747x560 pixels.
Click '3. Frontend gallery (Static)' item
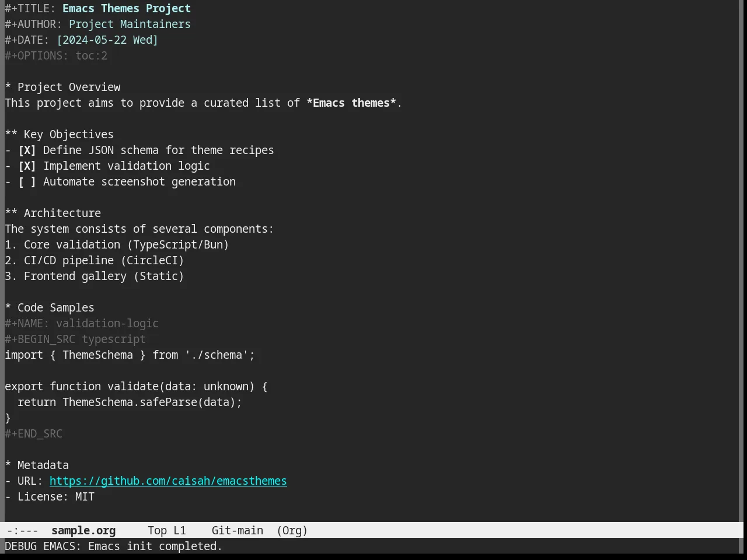pos(95,276)
